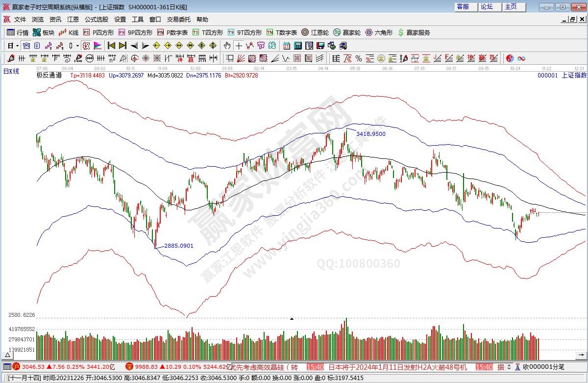
Task: Open the 交易委托 menu
Action: pos(179,20)
